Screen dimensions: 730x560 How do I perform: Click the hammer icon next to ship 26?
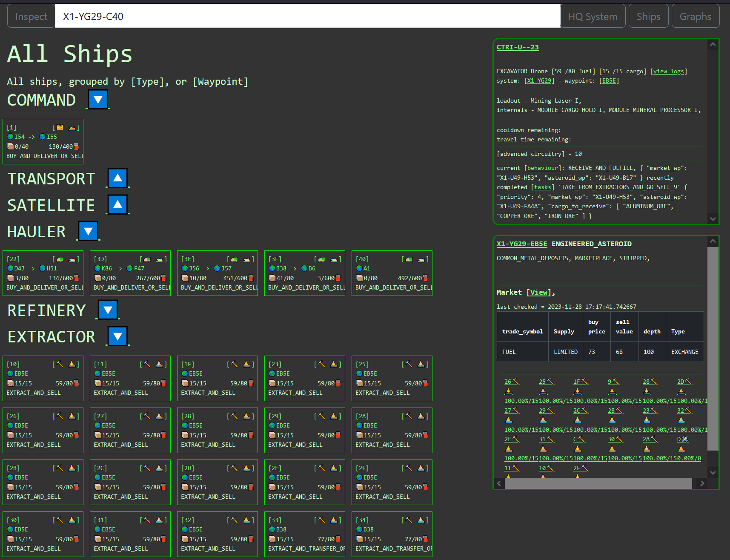point(516,382)
